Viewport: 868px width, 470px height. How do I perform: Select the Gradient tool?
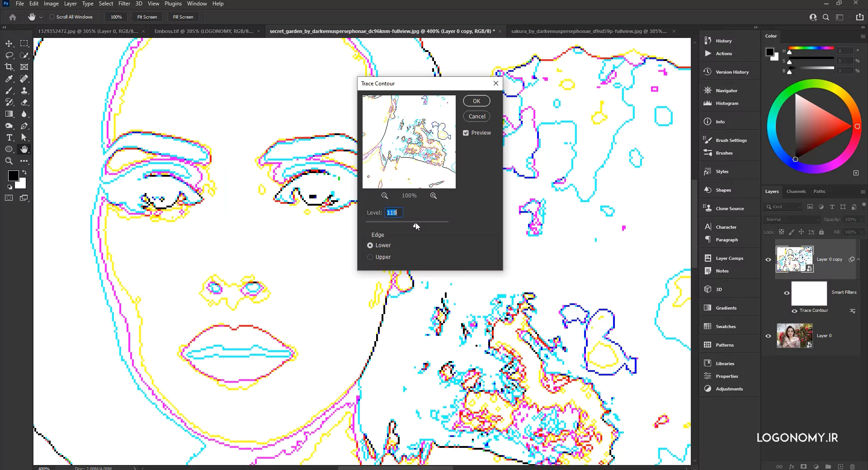click(x=9, y=114)
